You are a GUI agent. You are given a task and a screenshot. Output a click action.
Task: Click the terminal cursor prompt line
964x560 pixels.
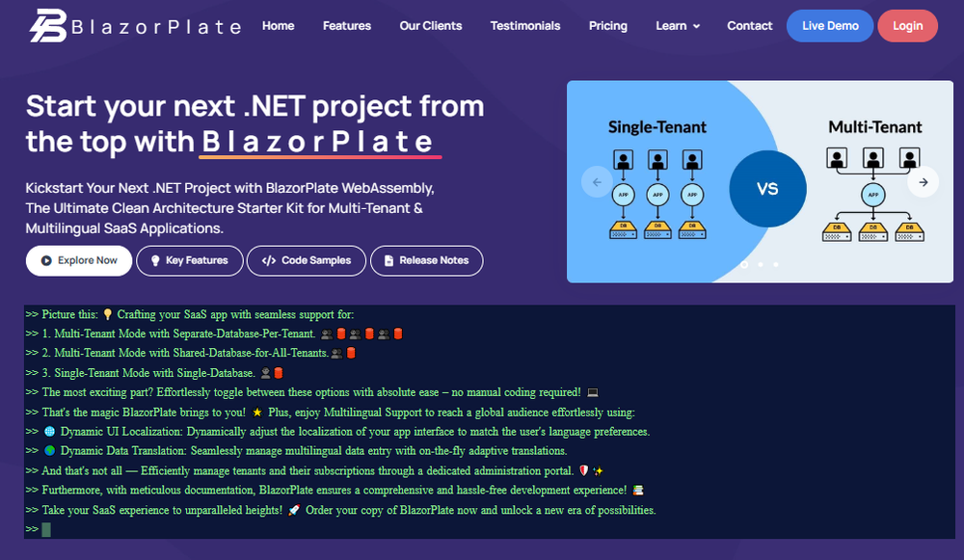[39, 529]
